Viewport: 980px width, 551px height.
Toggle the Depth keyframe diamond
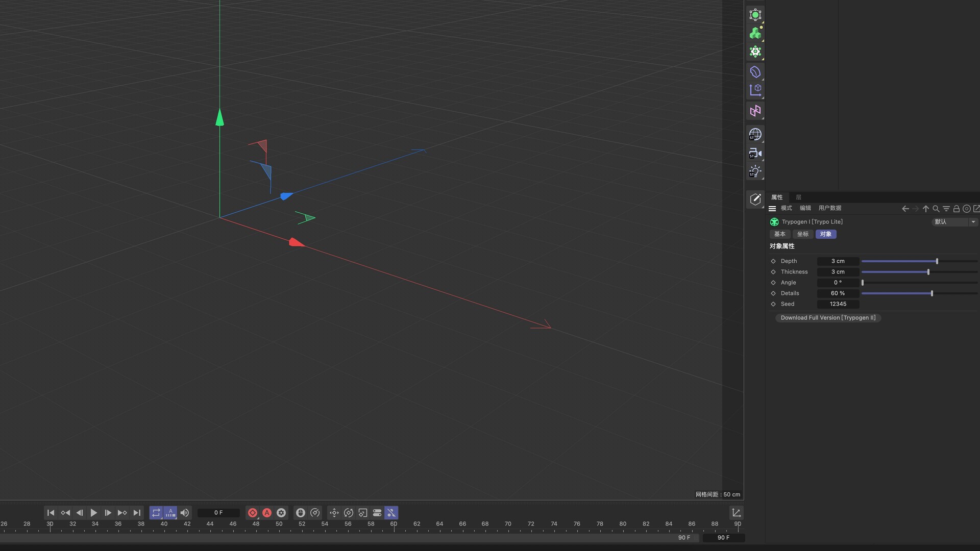[773, 261]
